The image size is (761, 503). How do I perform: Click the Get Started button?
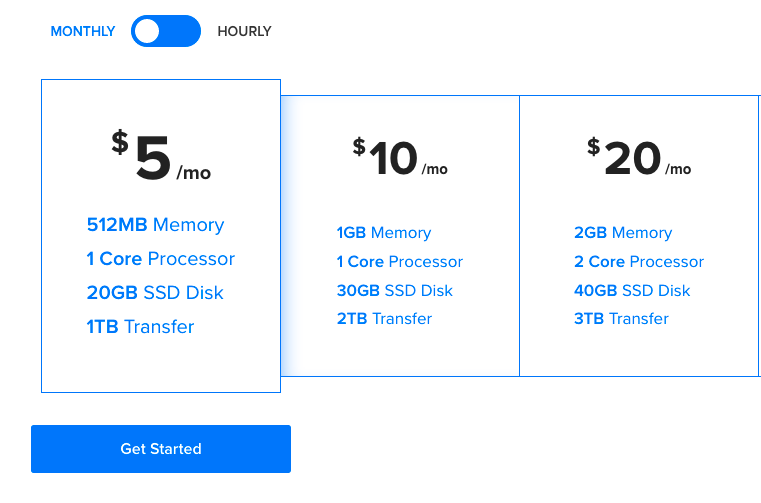click(161, 449)
